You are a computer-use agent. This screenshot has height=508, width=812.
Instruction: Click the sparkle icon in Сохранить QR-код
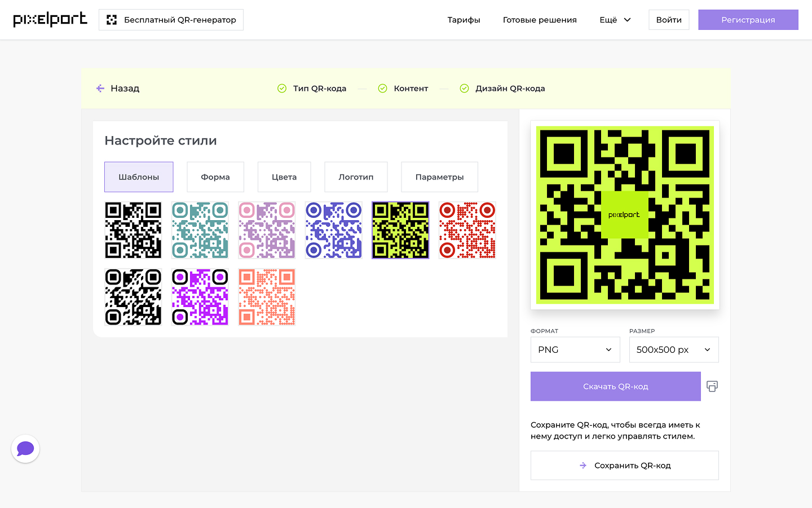pos(583,466)
